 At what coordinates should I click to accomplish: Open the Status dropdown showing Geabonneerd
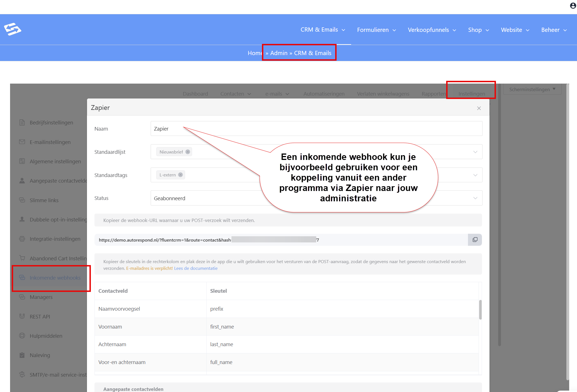pyautogui.click(x=316, y=198)
